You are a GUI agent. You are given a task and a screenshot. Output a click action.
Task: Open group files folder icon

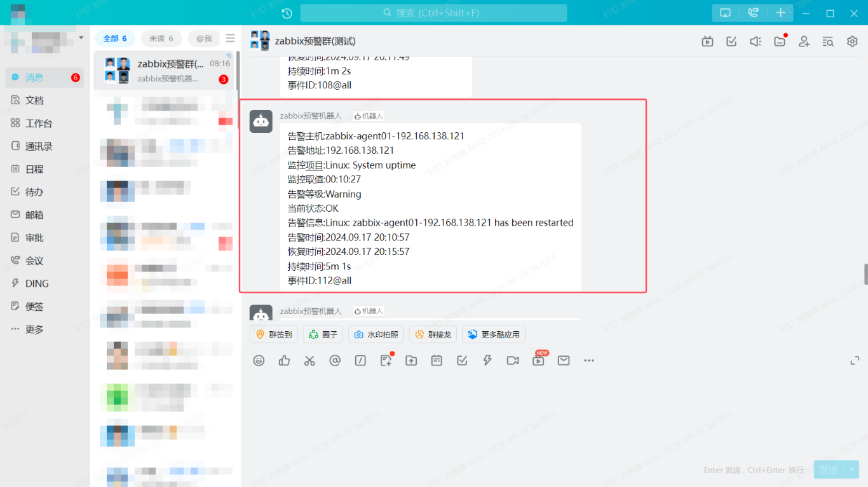point(780,41)
